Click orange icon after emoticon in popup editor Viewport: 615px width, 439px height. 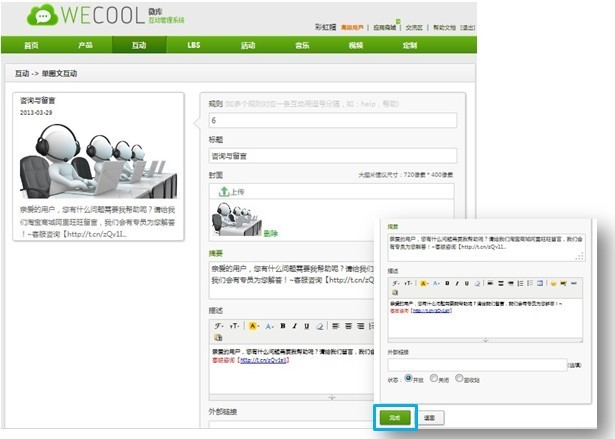[564, 283]
